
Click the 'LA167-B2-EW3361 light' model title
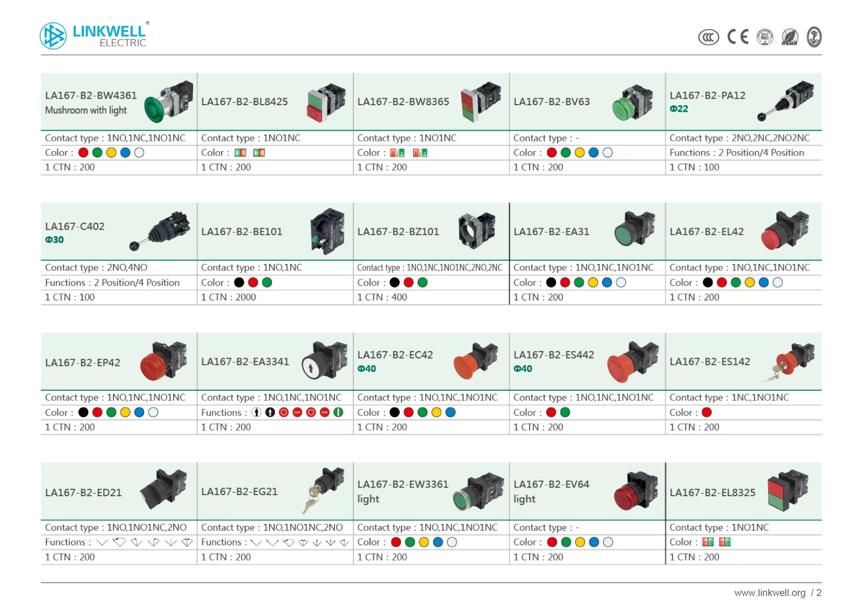(x=403, y=491)
